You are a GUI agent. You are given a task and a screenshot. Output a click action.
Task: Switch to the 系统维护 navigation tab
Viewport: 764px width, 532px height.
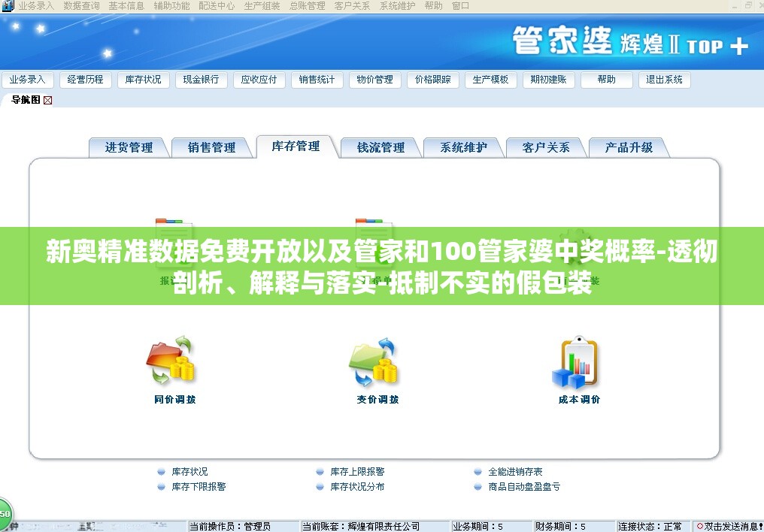pos(463,147)
